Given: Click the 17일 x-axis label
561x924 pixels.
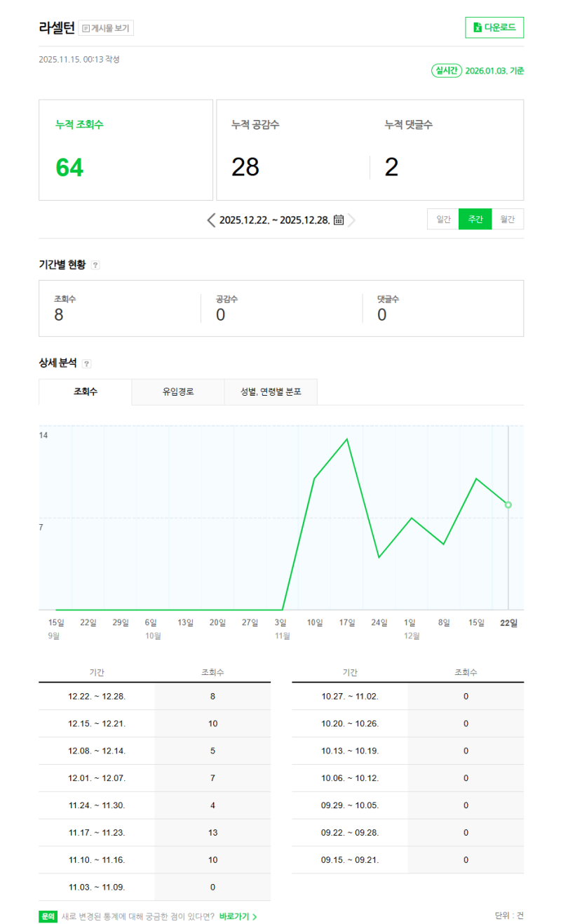Looking at the screenshot, I should 347,622.
